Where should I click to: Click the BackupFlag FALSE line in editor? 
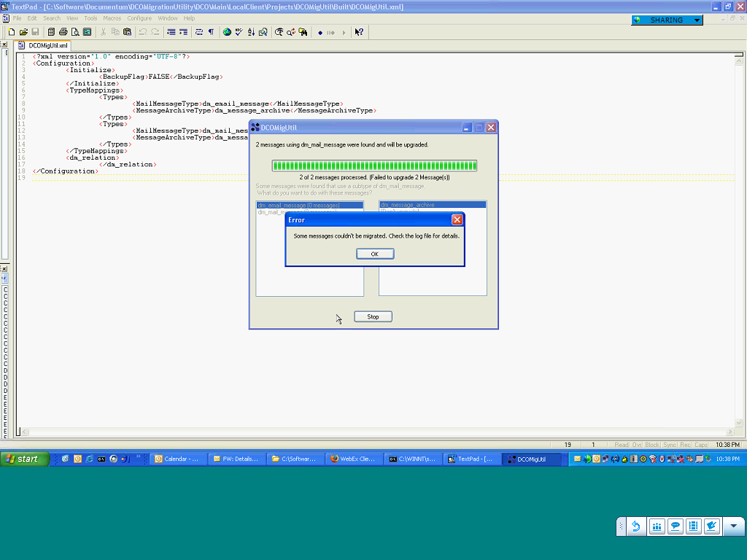pyautogui.click(x=161, y=77)
